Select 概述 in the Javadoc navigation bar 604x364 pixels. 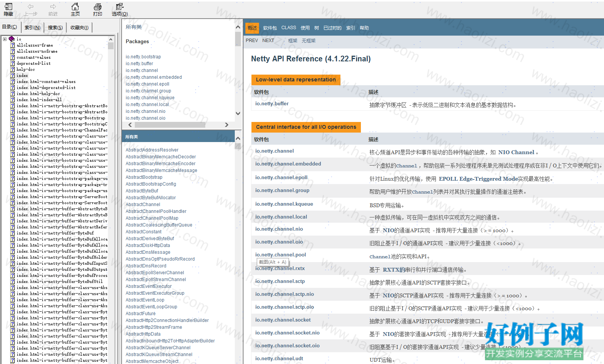[252, 28]
